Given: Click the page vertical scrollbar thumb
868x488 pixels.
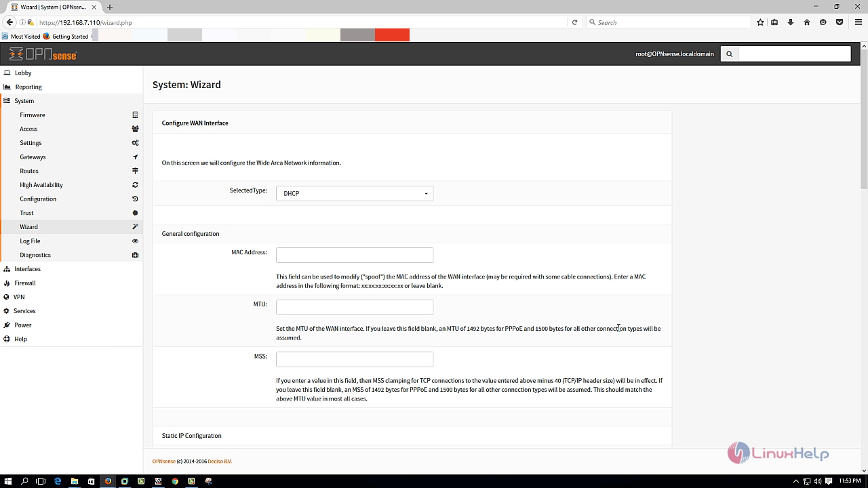Looking at the screenshot, I should 864,119.
